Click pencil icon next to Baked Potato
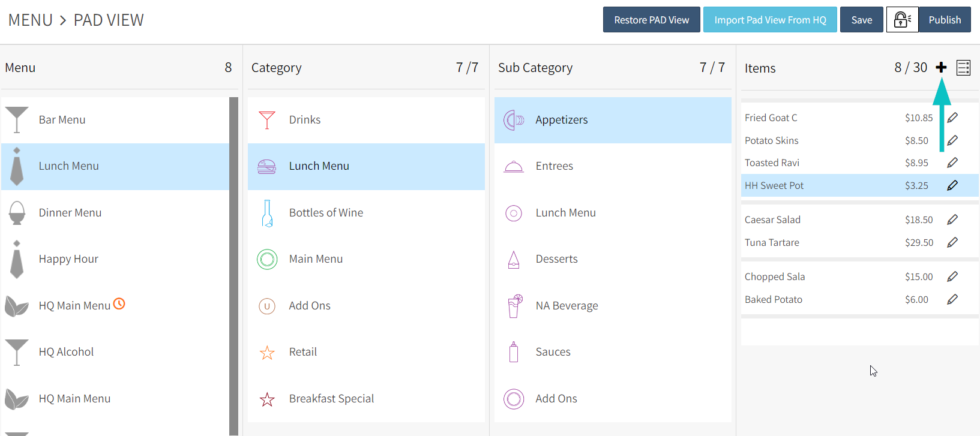Viewport: 980px width, 436px height. [952, 299]
